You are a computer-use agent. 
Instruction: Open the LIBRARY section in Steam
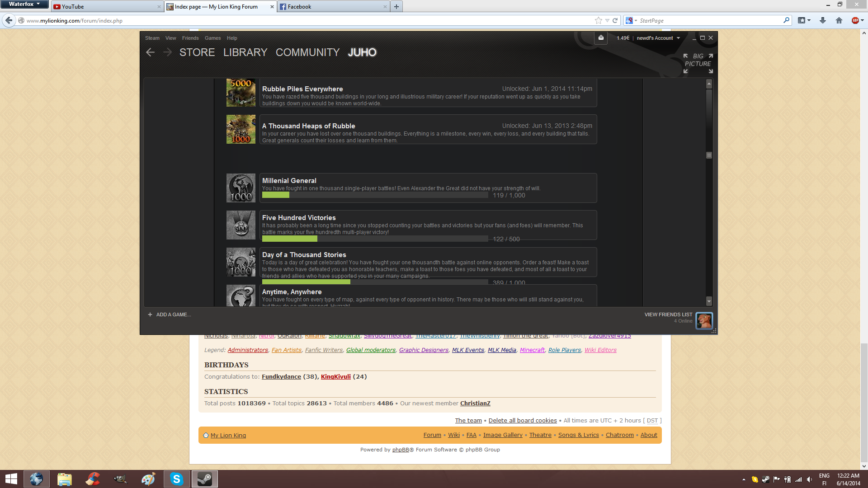coord(245,52)
